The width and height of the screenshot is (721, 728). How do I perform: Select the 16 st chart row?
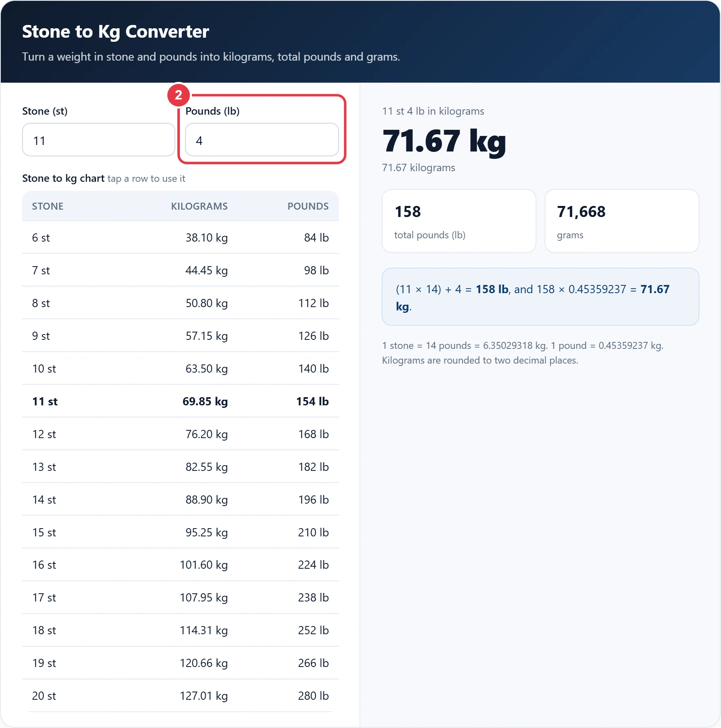pyautogui.click(x=181, y=565)
